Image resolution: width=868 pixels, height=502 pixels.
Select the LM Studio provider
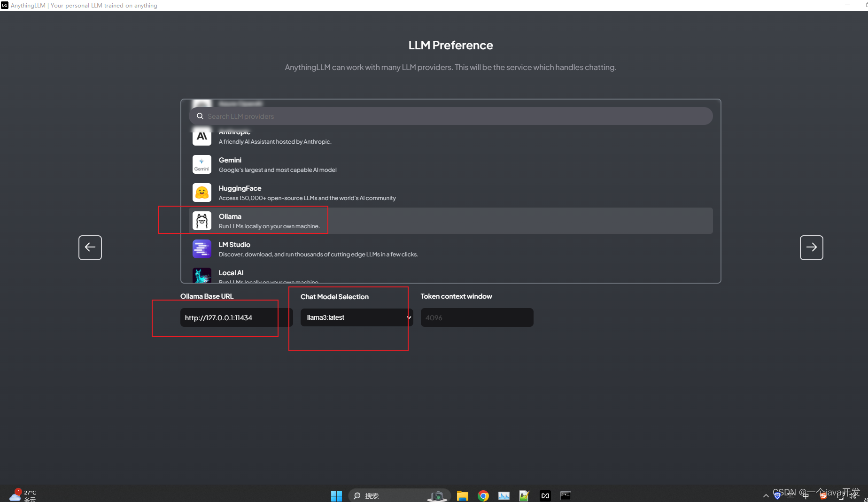click(451, 249)
